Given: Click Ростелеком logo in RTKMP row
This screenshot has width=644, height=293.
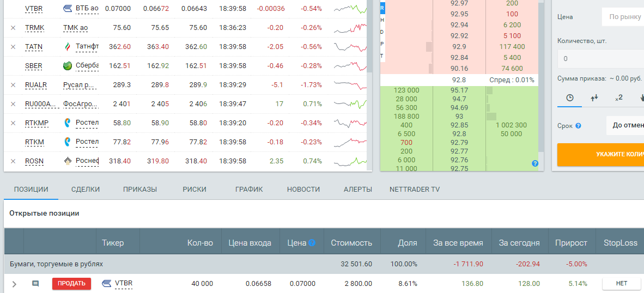Looking at the screenshot, I should [x=68, y=123].
